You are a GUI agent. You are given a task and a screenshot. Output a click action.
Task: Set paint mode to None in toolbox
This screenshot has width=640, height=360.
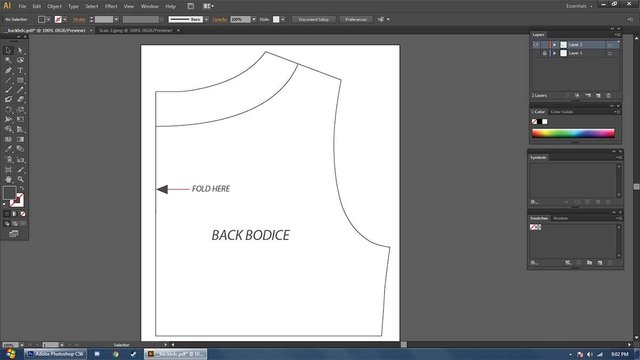(x=23, y=214)
